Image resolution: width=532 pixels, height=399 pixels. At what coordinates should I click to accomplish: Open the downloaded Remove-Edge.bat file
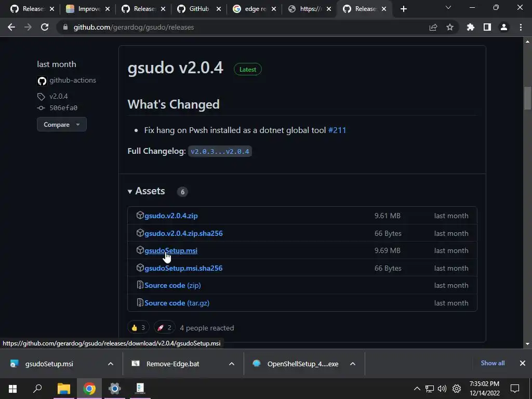point(172,364)
